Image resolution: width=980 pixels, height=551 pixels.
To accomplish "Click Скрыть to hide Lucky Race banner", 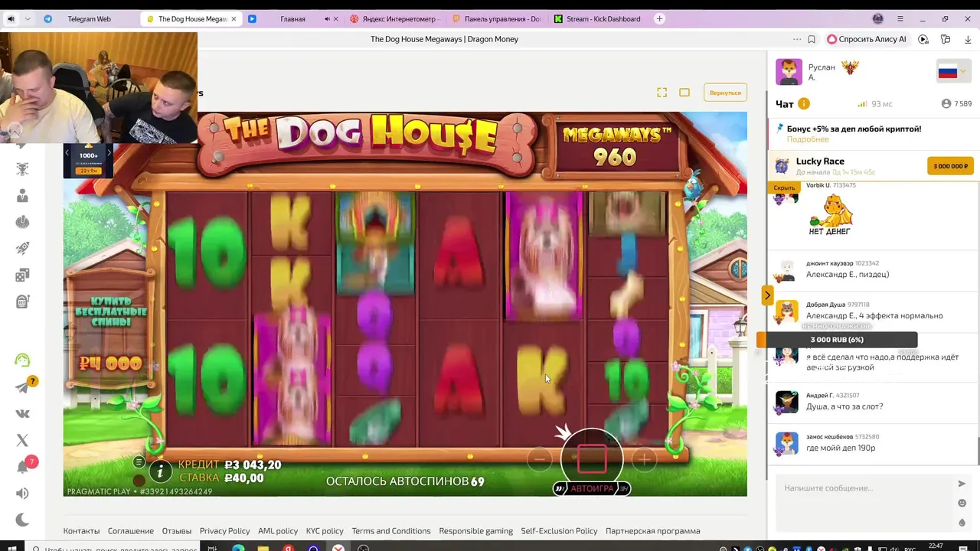I will click(x=784, y=187).
